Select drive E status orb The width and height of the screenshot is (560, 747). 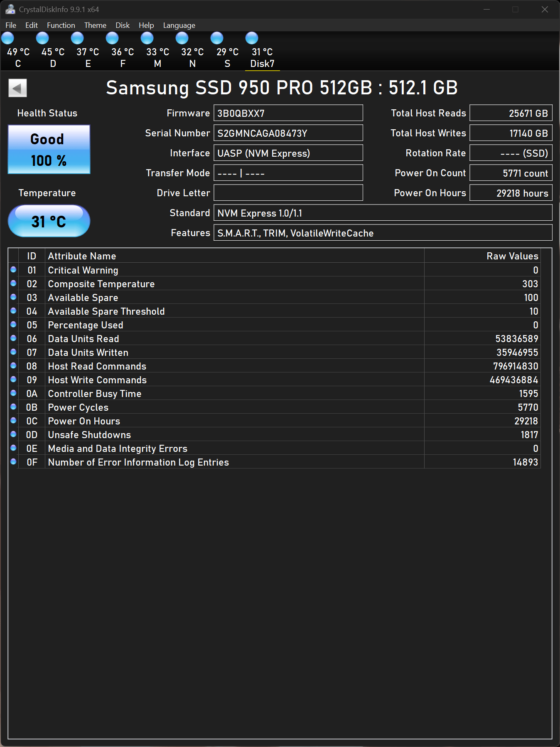tap(77, 38)
